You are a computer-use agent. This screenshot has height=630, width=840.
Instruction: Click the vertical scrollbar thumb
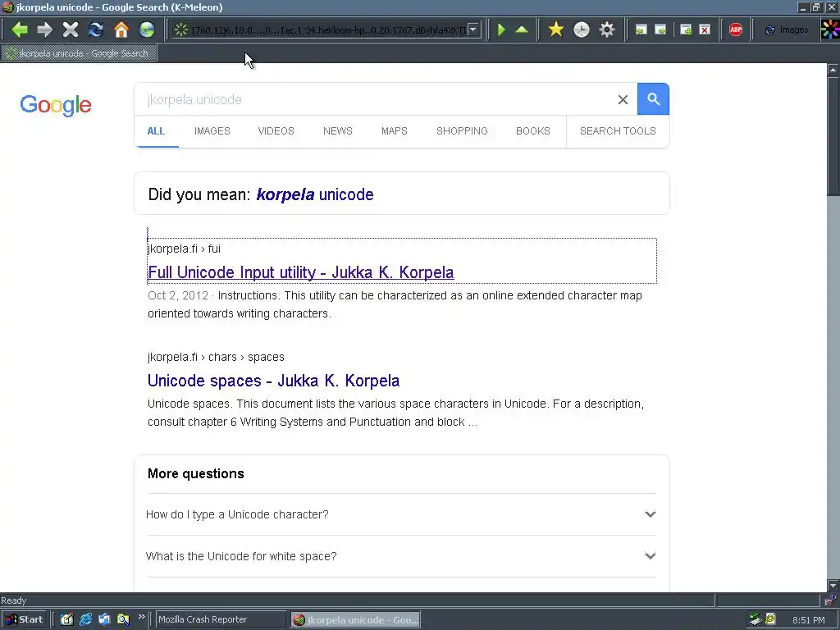(x=833, y=137)
